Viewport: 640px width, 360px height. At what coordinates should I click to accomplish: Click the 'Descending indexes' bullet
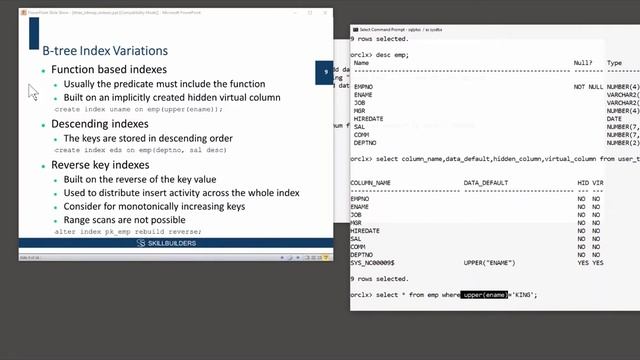pyautogui.click(x=100, y=124)
